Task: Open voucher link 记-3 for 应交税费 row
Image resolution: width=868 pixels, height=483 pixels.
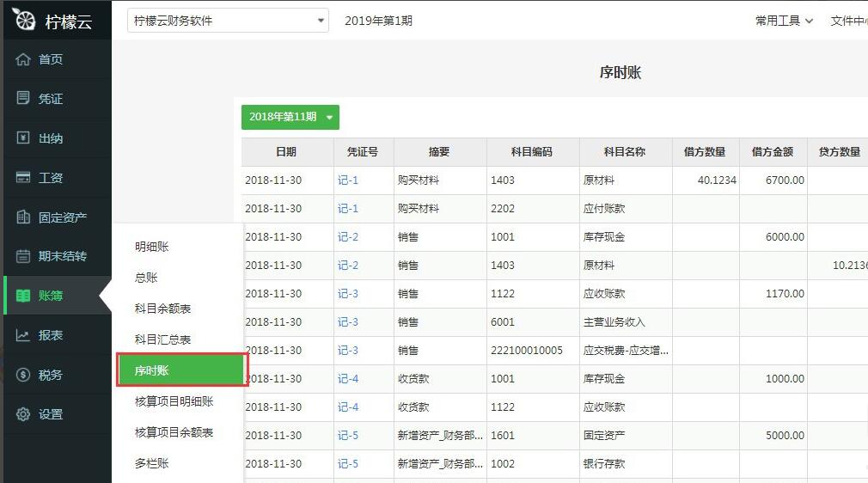Action: point(348,351)
